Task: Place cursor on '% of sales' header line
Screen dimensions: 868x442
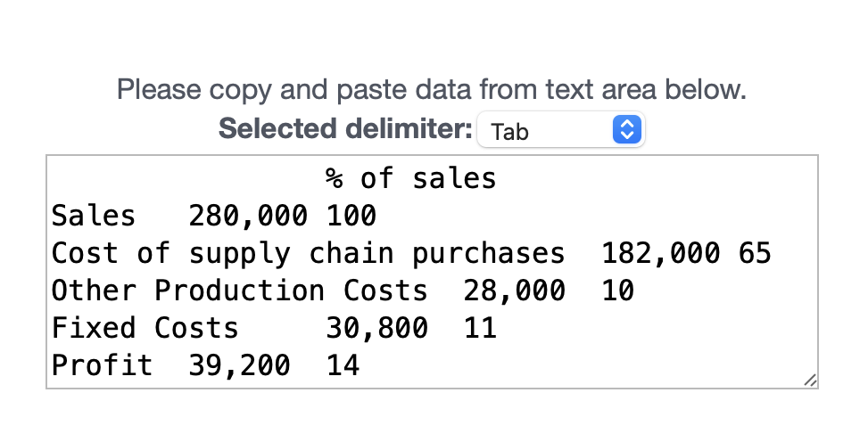Action: pos(410,179)
